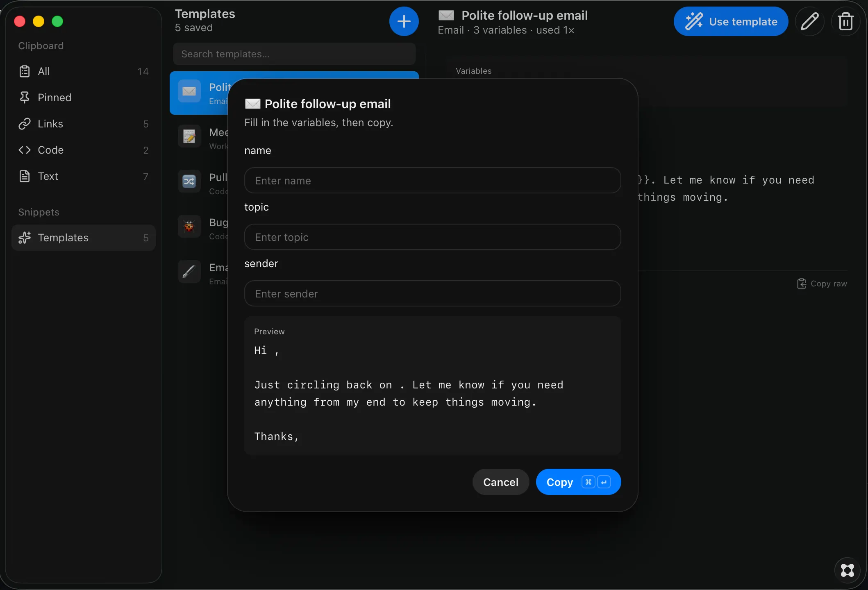Click the 'Variables' heading in detail pane
868x590 pixels.
click(473, 71)
